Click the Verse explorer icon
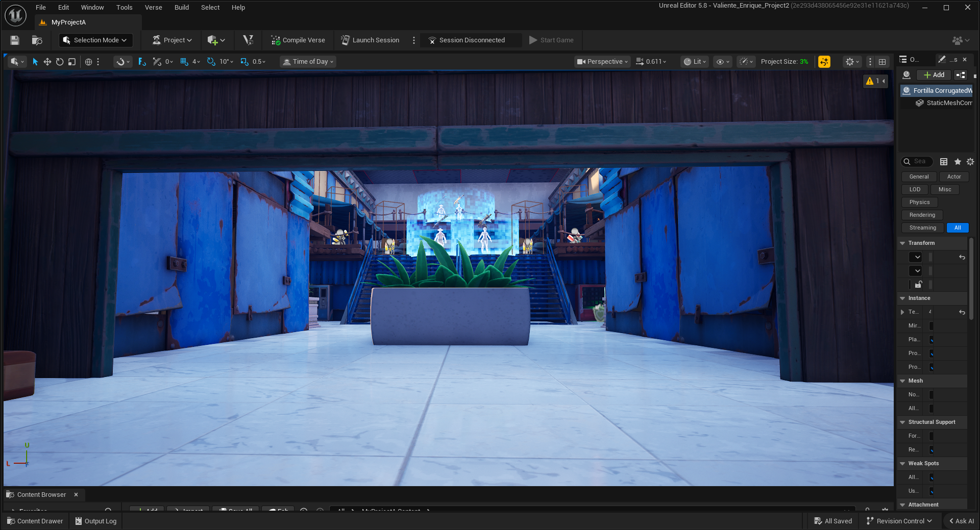This screenshot has width=980, height=530. coord(248,40)
